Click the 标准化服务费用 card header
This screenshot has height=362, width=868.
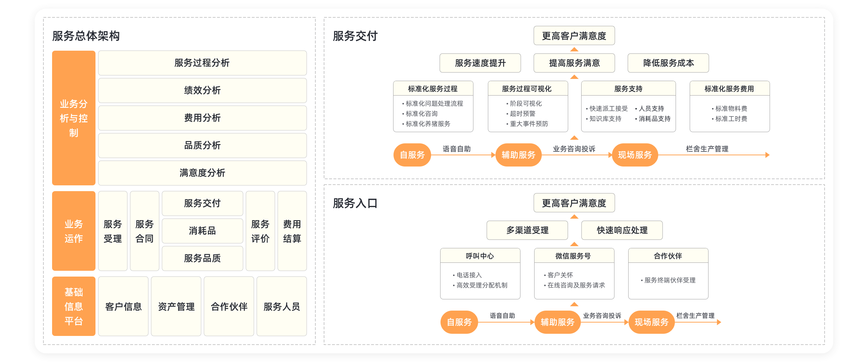729,89
